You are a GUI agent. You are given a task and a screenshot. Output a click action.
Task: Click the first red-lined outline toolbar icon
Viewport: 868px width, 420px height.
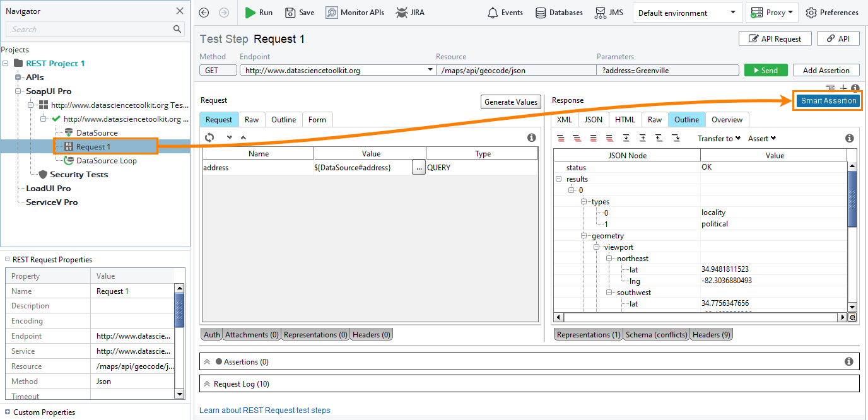coord(561,138)
